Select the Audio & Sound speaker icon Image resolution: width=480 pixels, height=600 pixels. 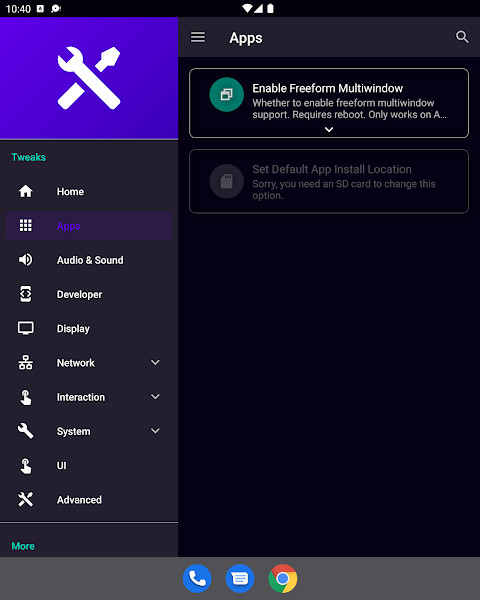pos(26,260)
